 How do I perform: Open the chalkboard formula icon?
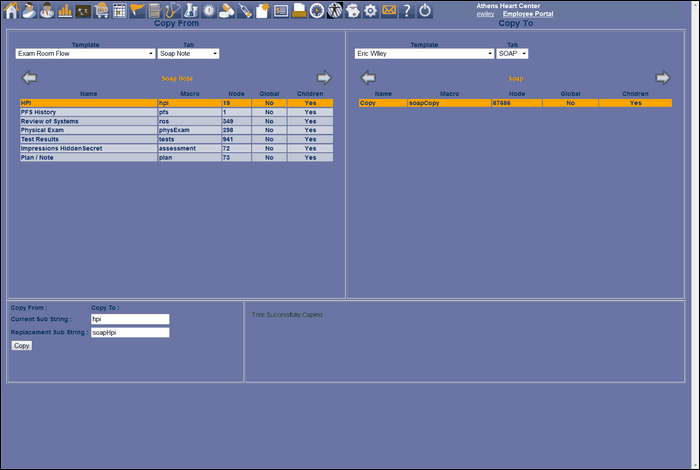click(83, 10)
